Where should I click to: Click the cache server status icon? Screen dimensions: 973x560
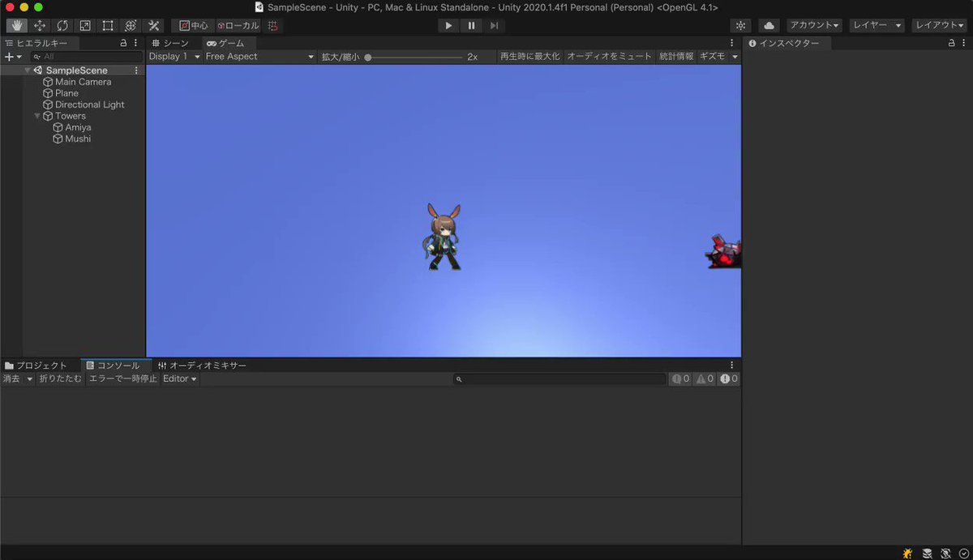927,553
